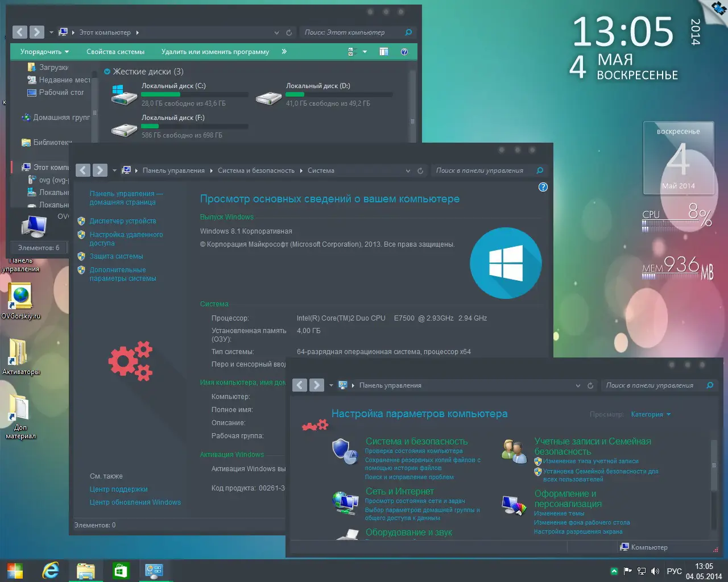Open help in the Система window
Image resolution: width=728 pixels, height=582 pixels.
tap(543, 187)
